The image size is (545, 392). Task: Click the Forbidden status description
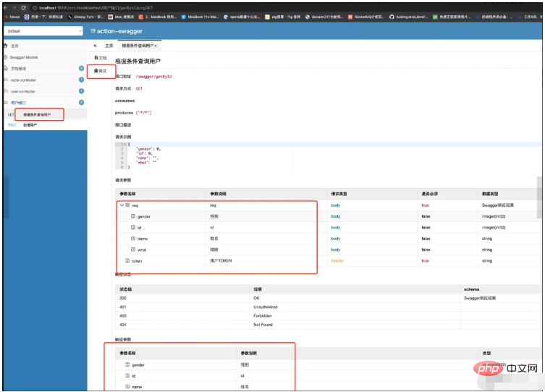263,316
